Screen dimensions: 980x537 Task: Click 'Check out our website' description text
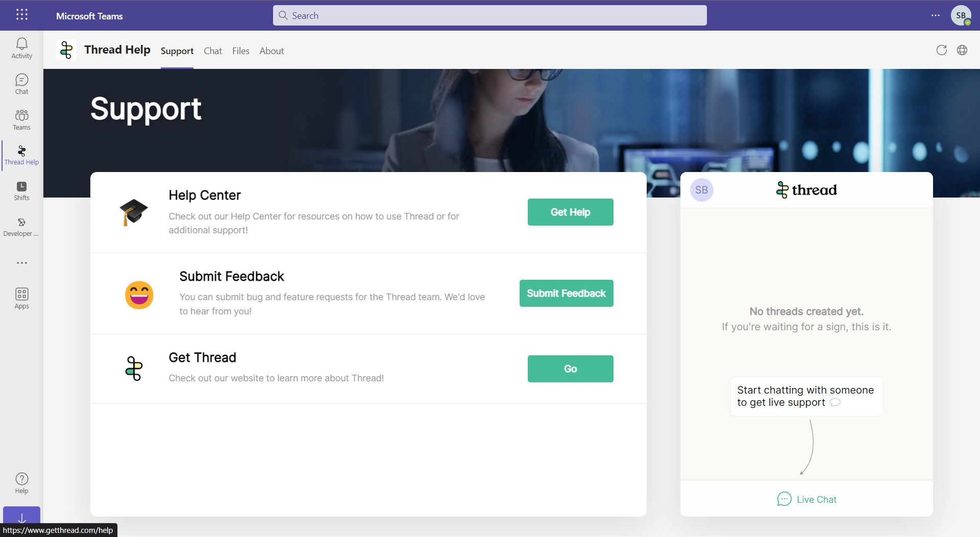[276, 378]
